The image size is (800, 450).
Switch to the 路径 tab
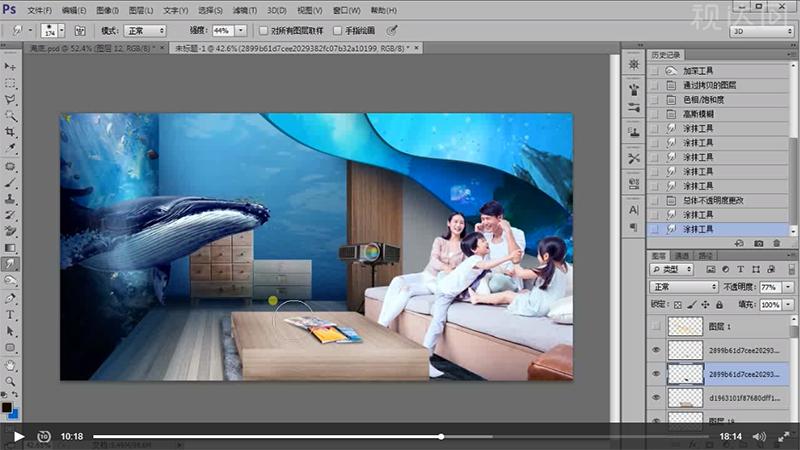pyautogui.click(x=705, y=256)
